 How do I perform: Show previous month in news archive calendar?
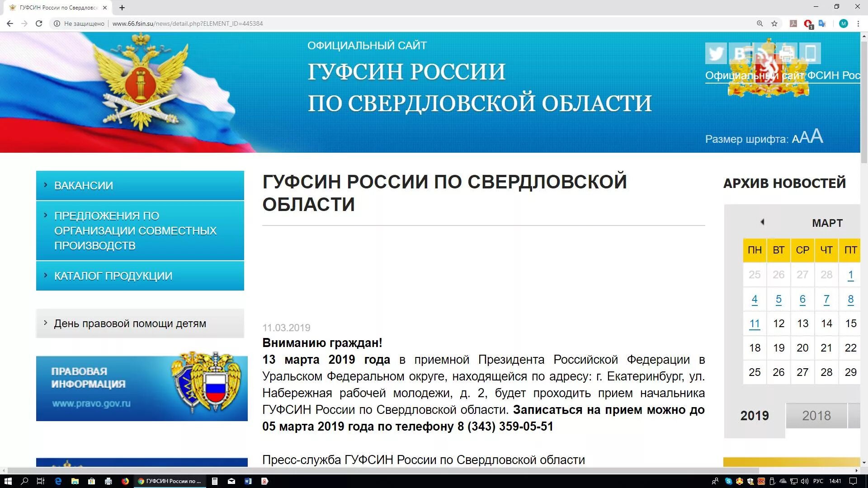click(x=762, y=222)
